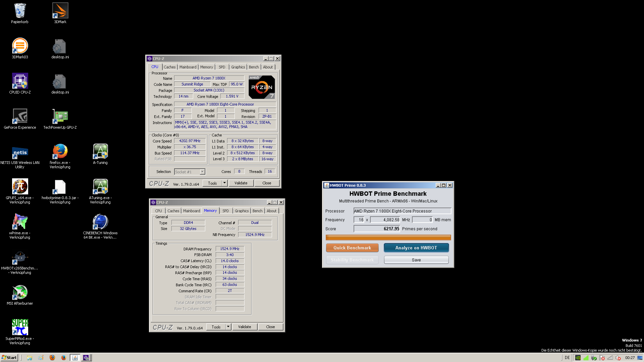Open Memory tab in top CPU-Z window
Screen dimensions: 644x362
[207, 67]
